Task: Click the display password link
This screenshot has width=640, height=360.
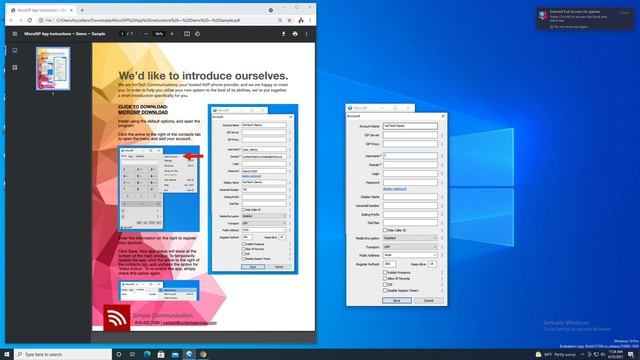Action: click(395, 189)
